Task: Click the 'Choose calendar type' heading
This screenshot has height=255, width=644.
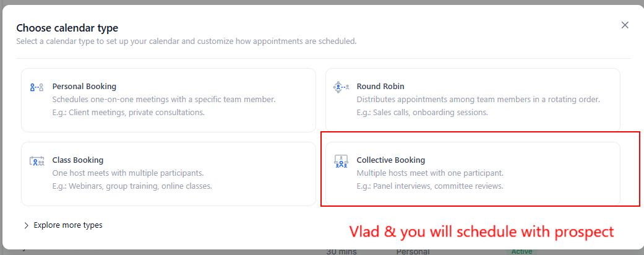Action: [x=67, y=28]
